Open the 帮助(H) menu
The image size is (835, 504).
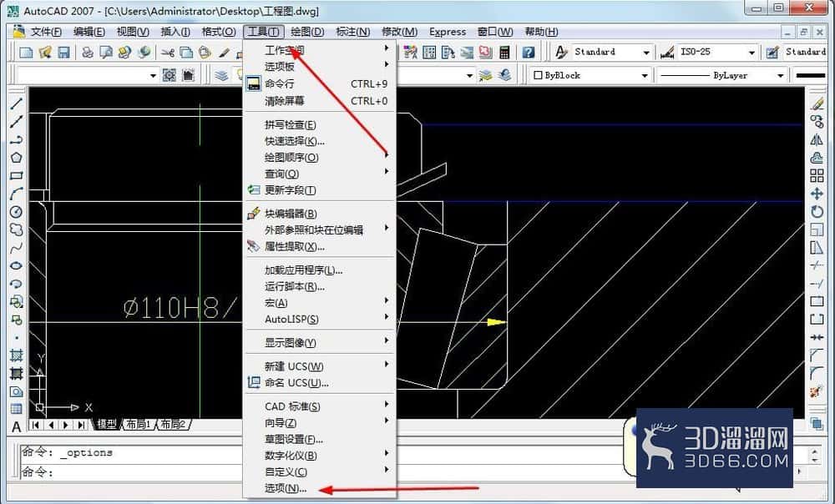(x=542, y=32)
